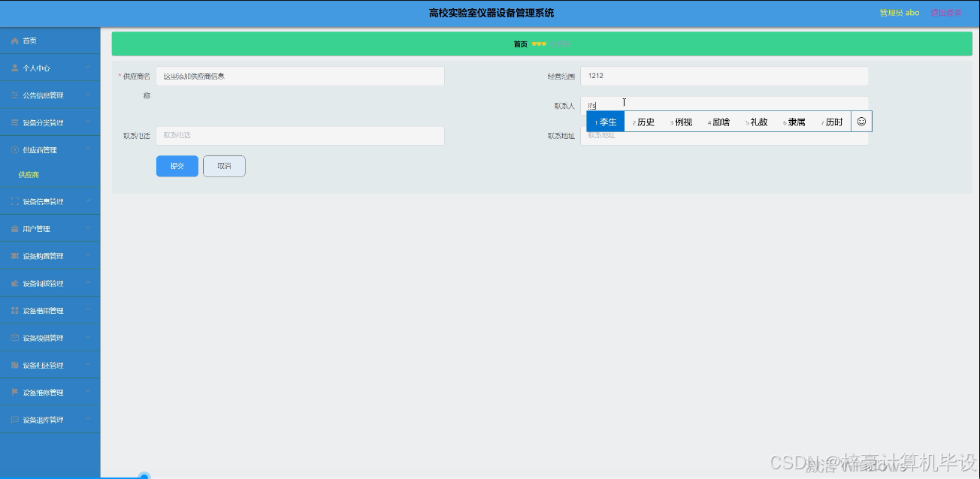Expand the 设备购置管理 menu arrow
The width and height of the screenshot is (980, 479).
pos(88,255)
